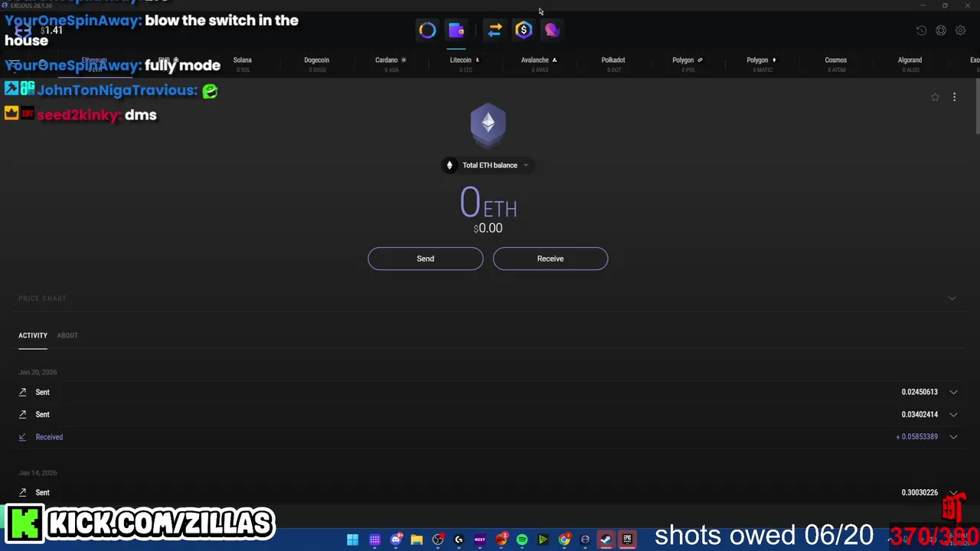The width and height of the screenshot is (980, 551).
Task: Open the NEXT app from the taskbar
Action: [x=480, y=540]
